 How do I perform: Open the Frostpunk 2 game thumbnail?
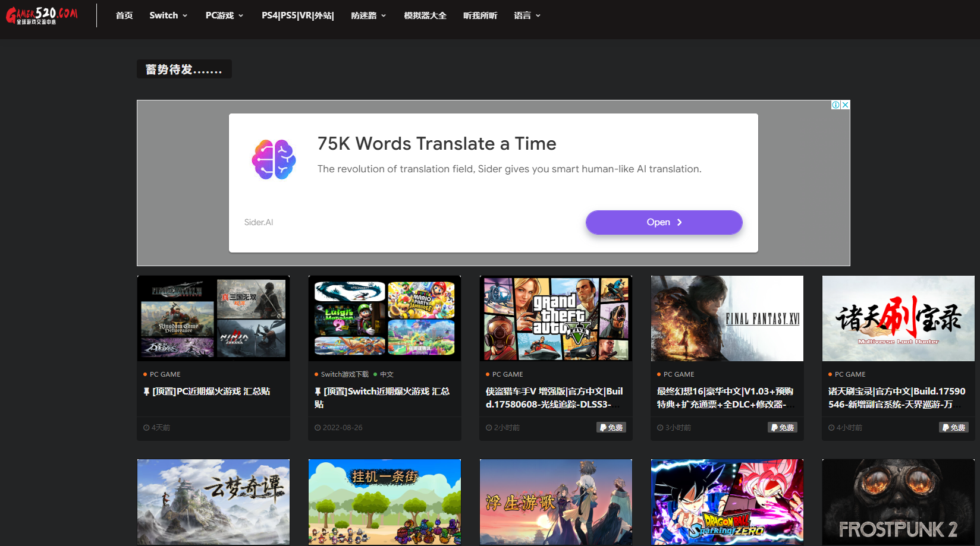(x=898, y=501)
